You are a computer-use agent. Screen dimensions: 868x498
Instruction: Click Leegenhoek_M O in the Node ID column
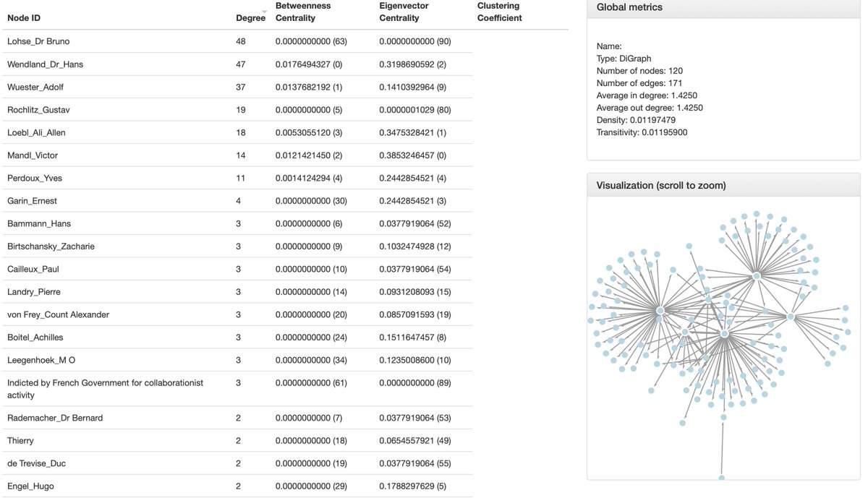pyautogui.click(x=41, y=361)
